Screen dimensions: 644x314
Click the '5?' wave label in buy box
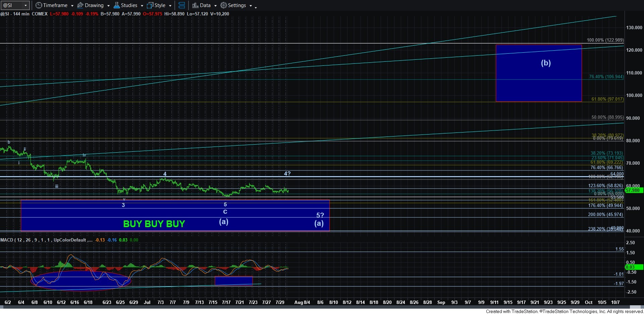coord(320,215)
